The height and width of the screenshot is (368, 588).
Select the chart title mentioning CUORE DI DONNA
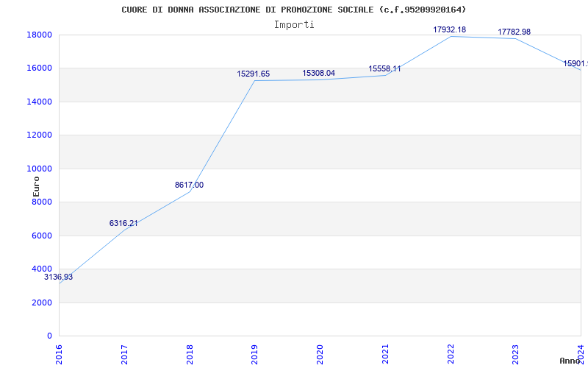pyautogui.click(x=293, y=10)
